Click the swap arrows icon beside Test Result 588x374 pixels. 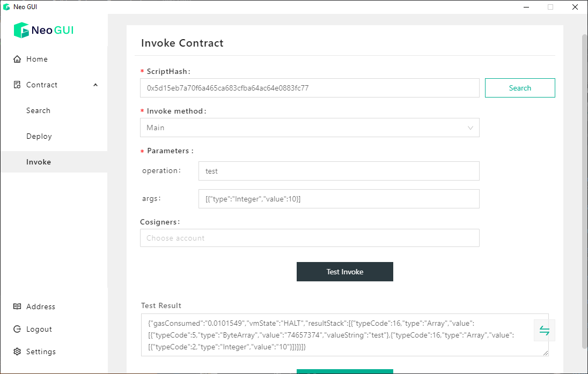point(544,331)
